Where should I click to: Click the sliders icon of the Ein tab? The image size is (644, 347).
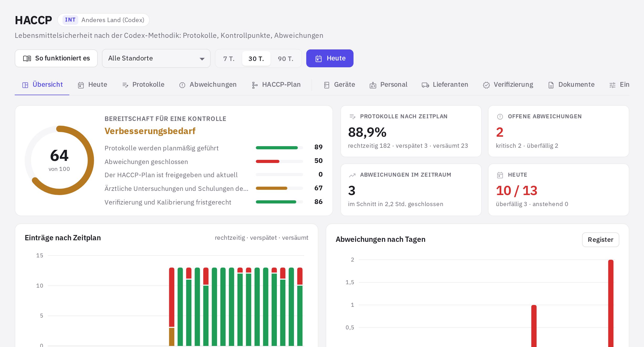click(x=612, y=85)
